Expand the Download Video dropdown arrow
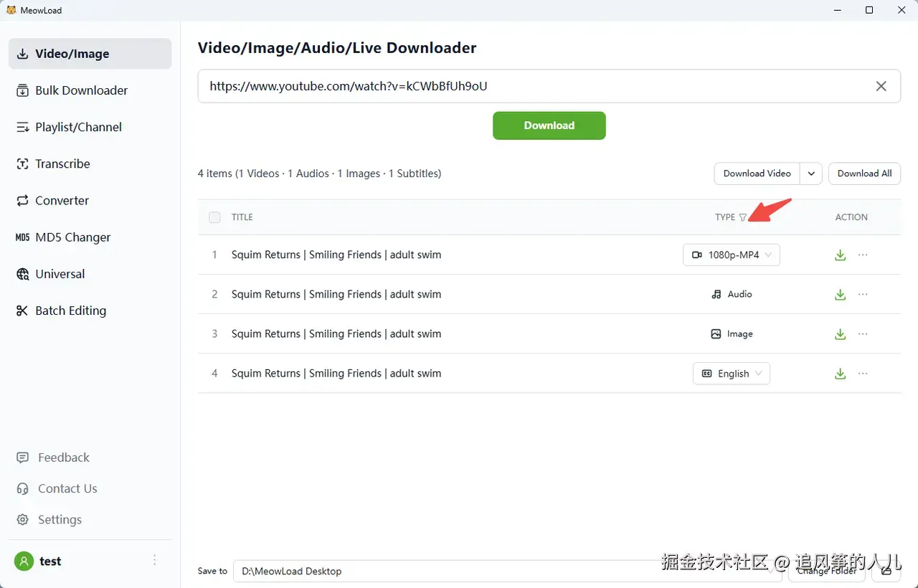 811,174
